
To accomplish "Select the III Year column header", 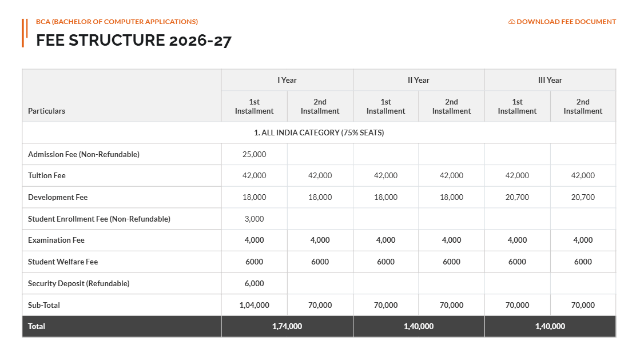I will pos(550,80).
